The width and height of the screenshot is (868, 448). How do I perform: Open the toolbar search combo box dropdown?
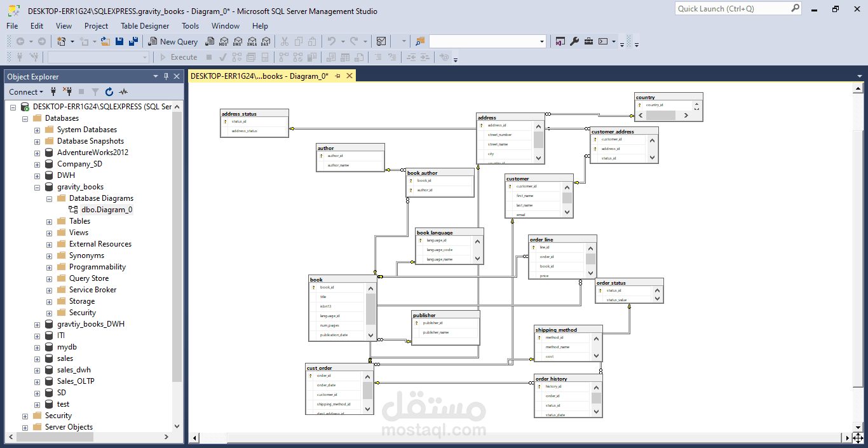point(542,41)
